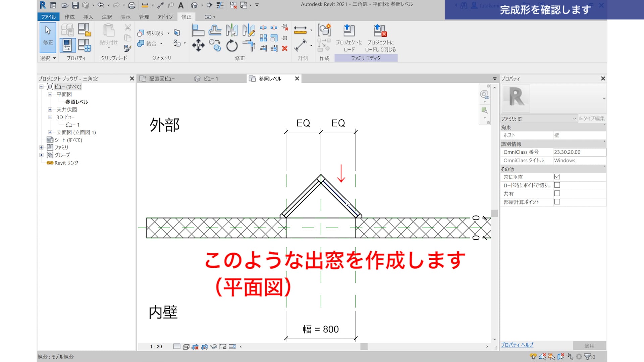Viewport: 644px width, 362px height.
Task: Open the プロパティ ヘルプ link
Action: pyautogui.click(x=517, y=345)
